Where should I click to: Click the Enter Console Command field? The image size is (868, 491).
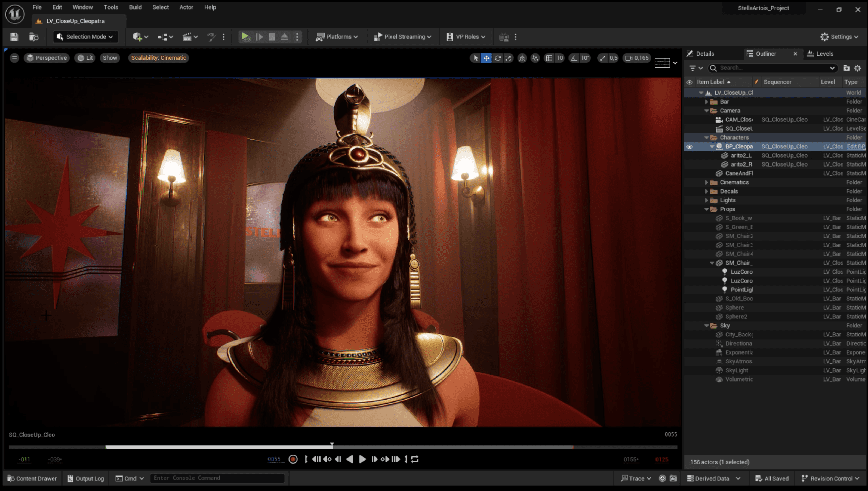click(x=217, y=478)
